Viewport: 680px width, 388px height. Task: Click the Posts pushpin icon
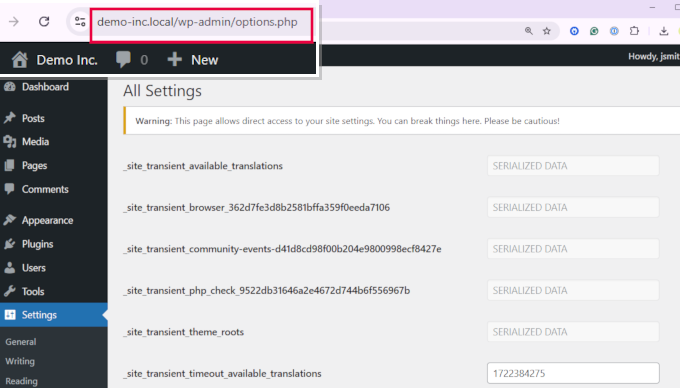10,118
